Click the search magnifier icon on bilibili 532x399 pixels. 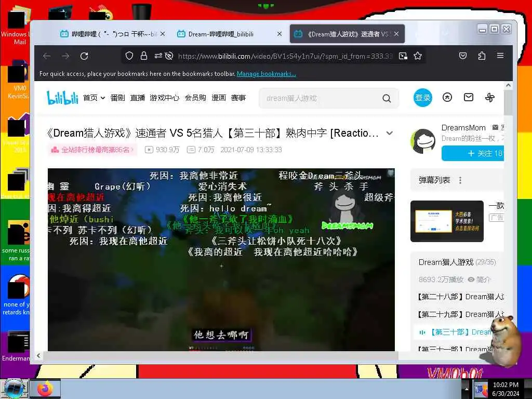pyautogui.click(x=387, y=98)
